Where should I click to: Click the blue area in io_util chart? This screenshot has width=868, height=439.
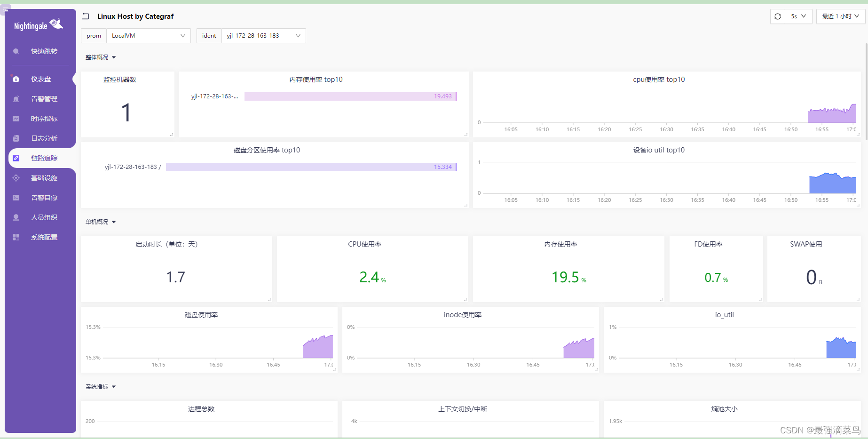(841, 350)
